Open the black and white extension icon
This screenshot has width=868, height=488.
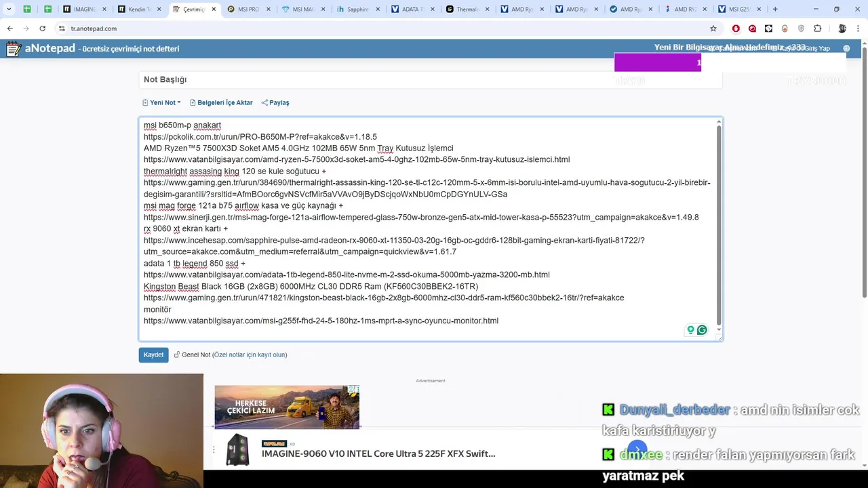pyautogui.click(x=768, y=28)
